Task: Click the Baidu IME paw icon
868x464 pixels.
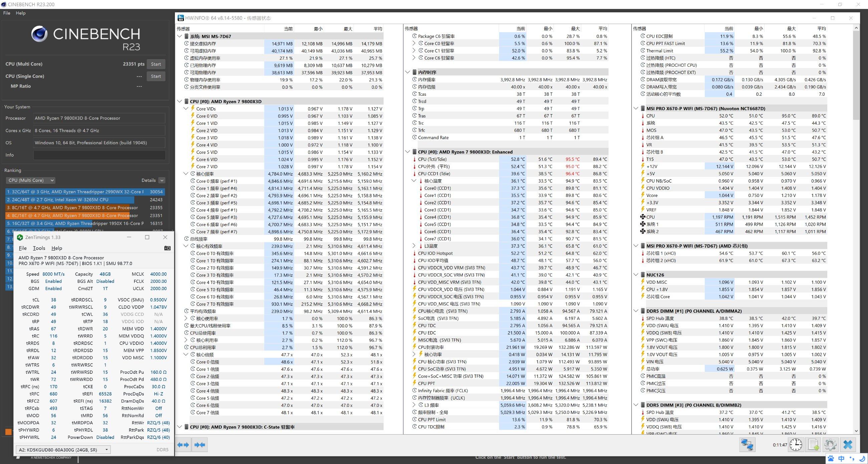Action: pos(831,459)
